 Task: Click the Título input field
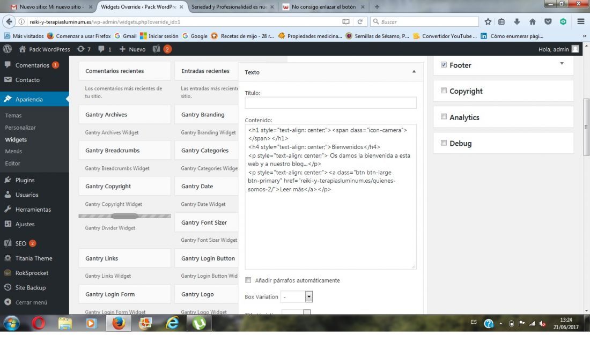point(330,102)
